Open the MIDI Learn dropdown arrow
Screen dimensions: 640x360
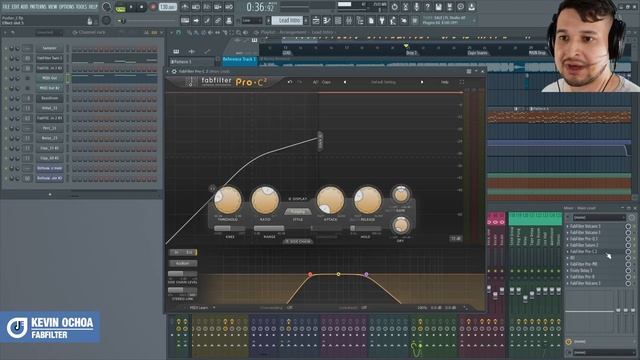coord(213,308)
